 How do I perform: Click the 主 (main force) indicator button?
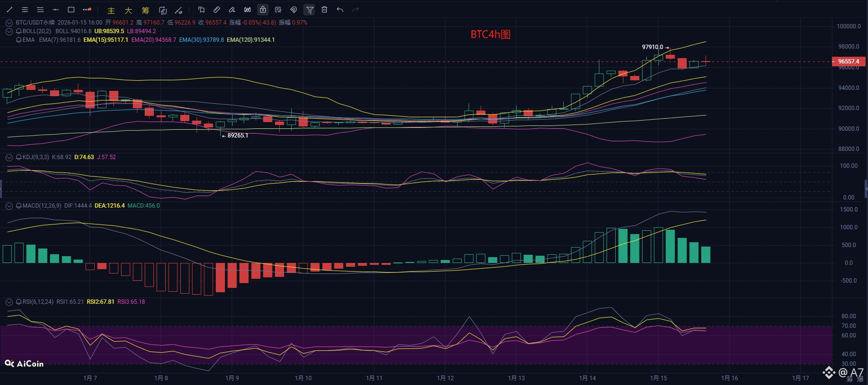111,10
